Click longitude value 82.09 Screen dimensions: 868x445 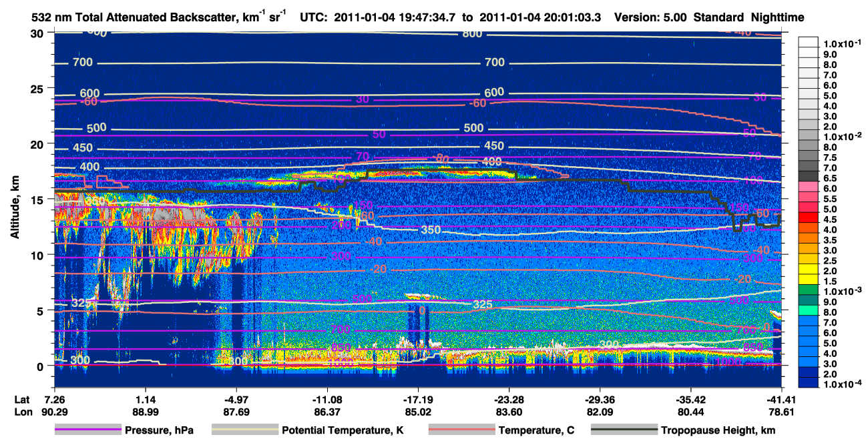(600, 412)
